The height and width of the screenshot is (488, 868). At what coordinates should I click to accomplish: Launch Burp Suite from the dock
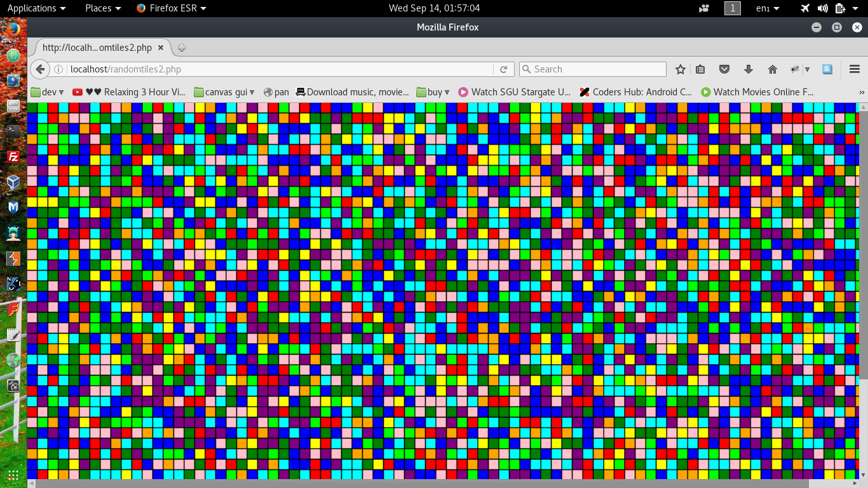[13, 259]
